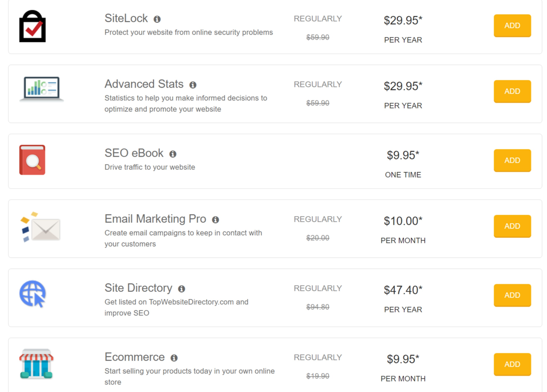Click the Email Marketing Pro envelope icon
Image resolution: width=547 pixels, height=392 pixels.
[40, 227]
